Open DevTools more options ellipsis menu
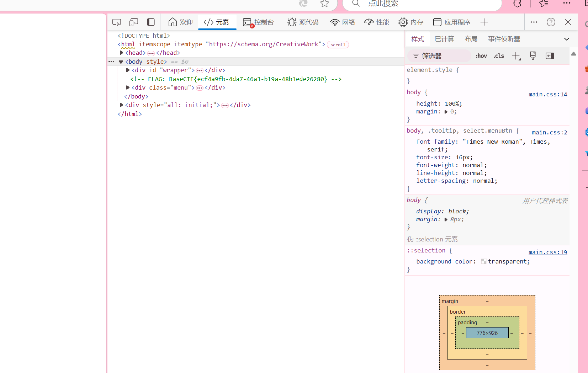The height and width of the screenshot is (373, 588). tap(534, 22)
